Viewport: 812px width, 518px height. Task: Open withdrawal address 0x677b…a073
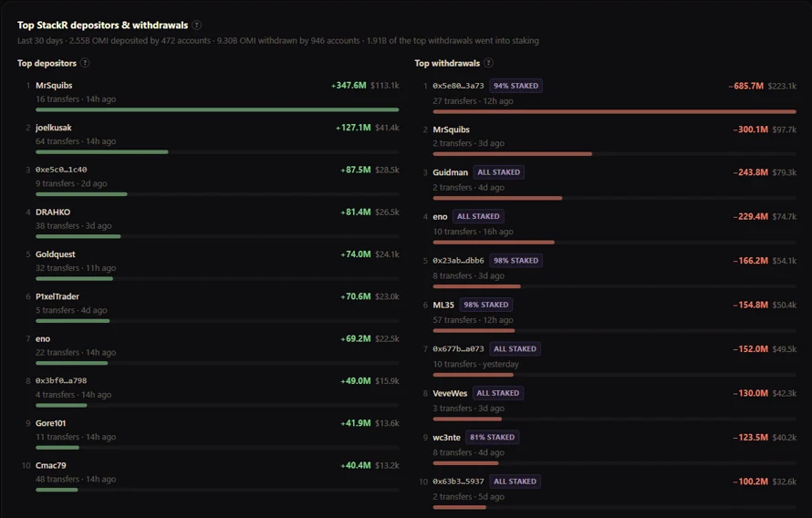pyautogui.click(x=458, y=348)
